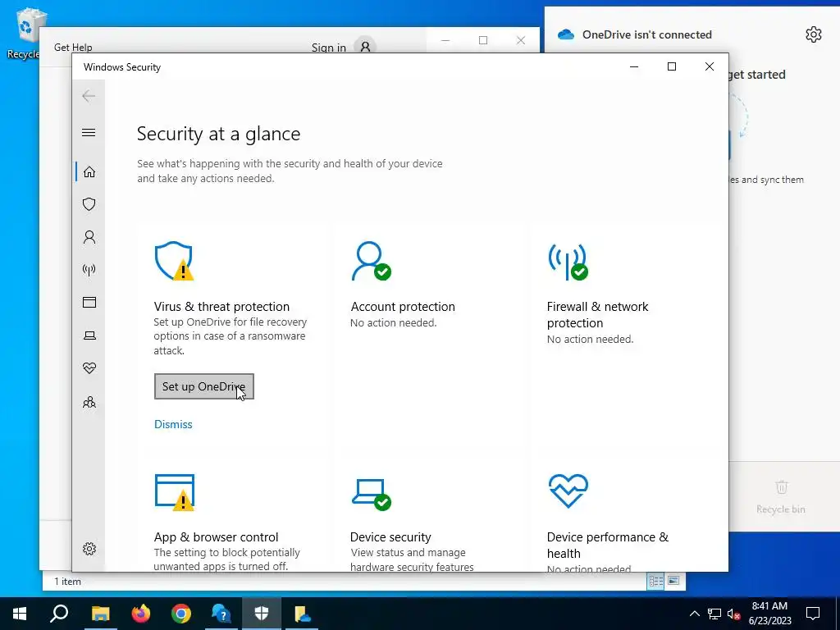The width and height of the screenshot is (840, 630).
Task: Open Get Help app from taskbar
Action: tap(221, 614)
